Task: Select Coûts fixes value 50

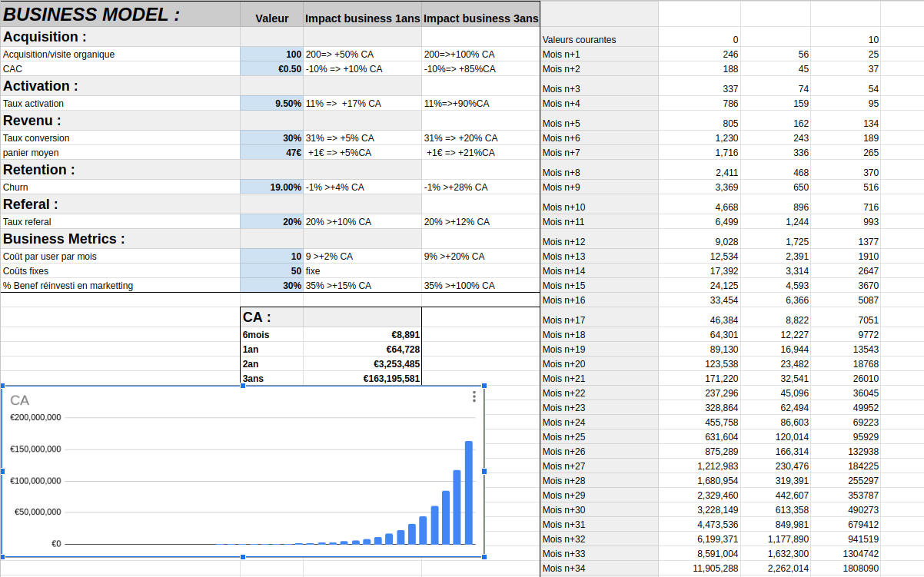Action: [x=271, y=271]
